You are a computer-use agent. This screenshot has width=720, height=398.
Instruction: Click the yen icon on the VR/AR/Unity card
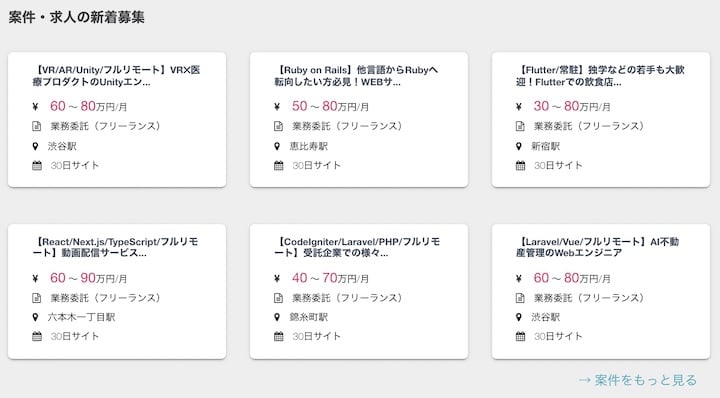[x=35, y=107]
